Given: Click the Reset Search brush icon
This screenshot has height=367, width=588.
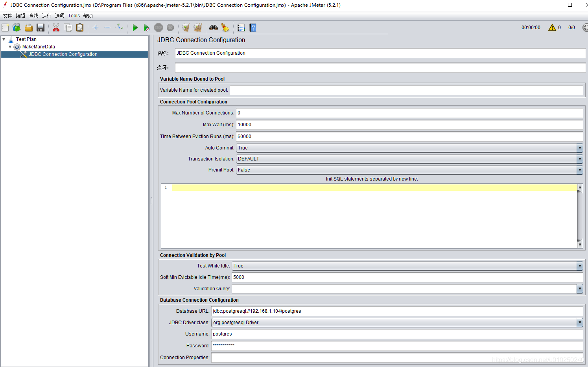Looking at the screenshot, I should (225, 28).
